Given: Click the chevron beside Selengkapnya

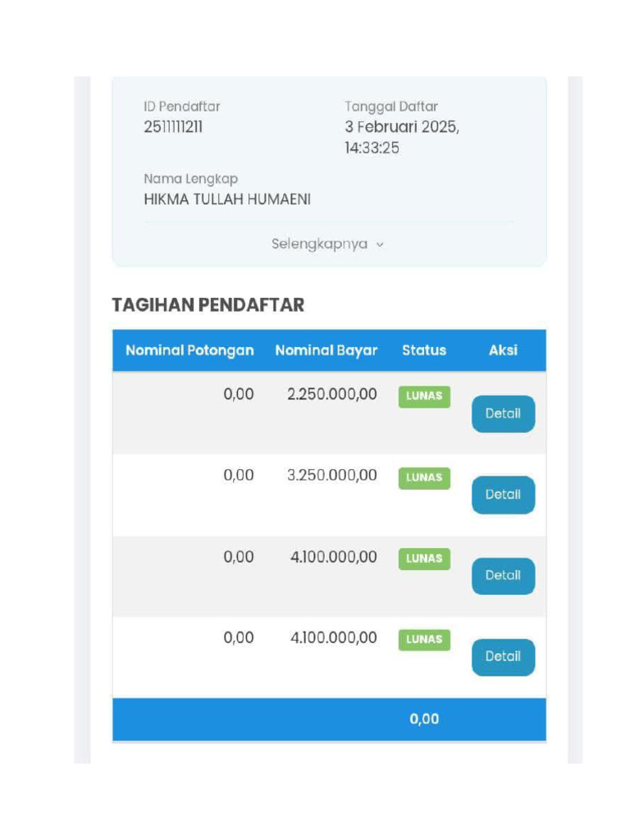Looking at the screenshot, I should point(380,244).
